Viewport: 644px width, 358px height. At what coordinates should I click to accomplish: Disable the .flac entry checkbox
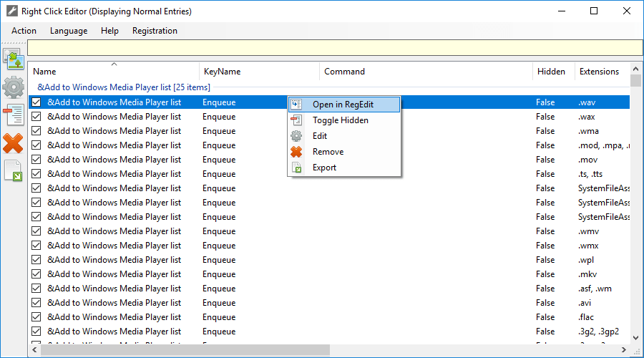(x=36, y=317)
